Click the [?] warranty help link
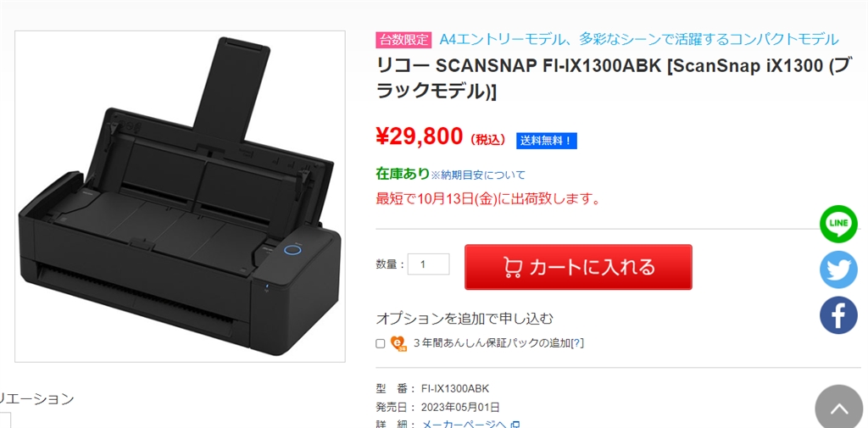 577,343
